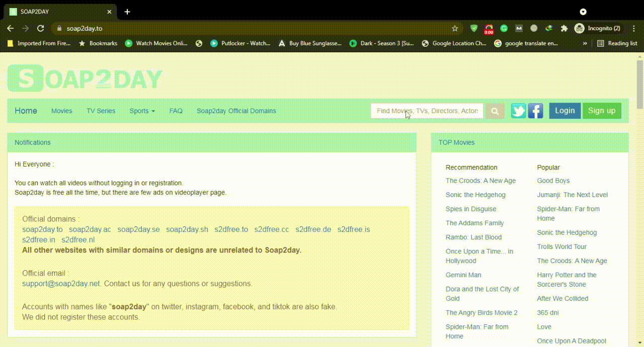The height and width of the screenshot is (347, 644).
Task: Open 'Google Location Ch...' bookmark
Action: pyautogui.click(x=454, y=43)
